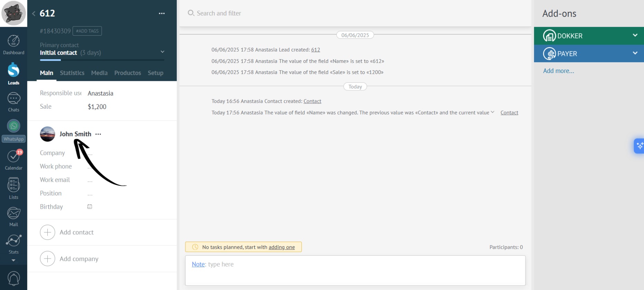Click the Birthday calendar picker icon
The width and height of the screenshot is (644, 290).
pyautogui.click(x=90, y=207)
